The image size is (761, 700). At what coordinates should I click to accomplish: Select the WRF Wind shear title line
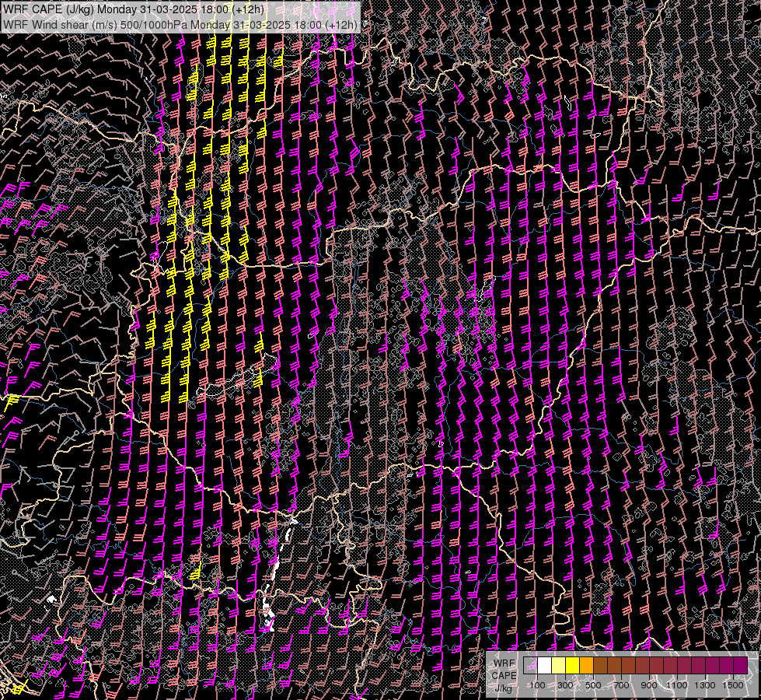click(180, 24)
